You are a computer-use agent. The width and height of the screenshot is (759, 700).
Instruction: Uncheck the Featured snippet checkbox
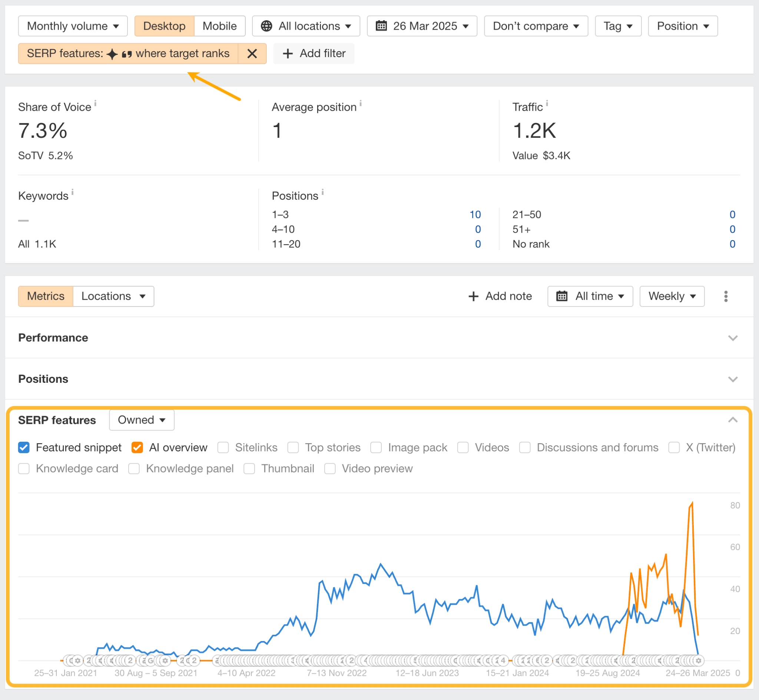24,447
